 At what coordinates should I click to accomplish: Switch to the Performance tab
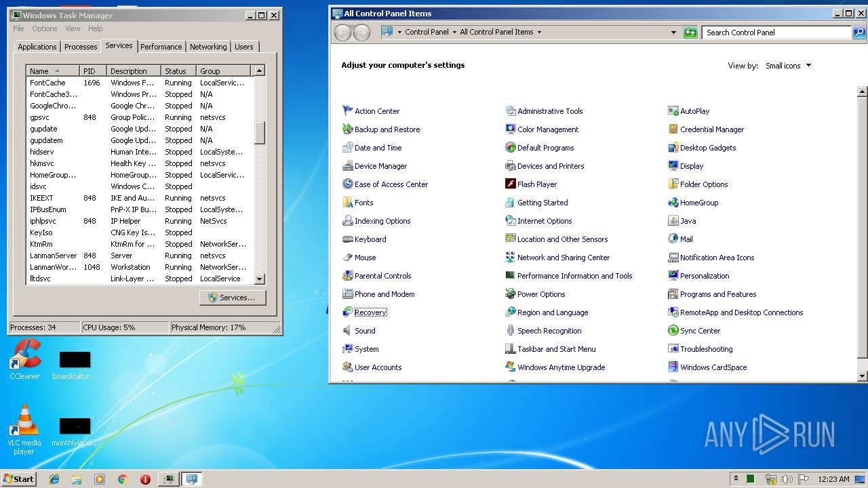click(x=161, y=47)
